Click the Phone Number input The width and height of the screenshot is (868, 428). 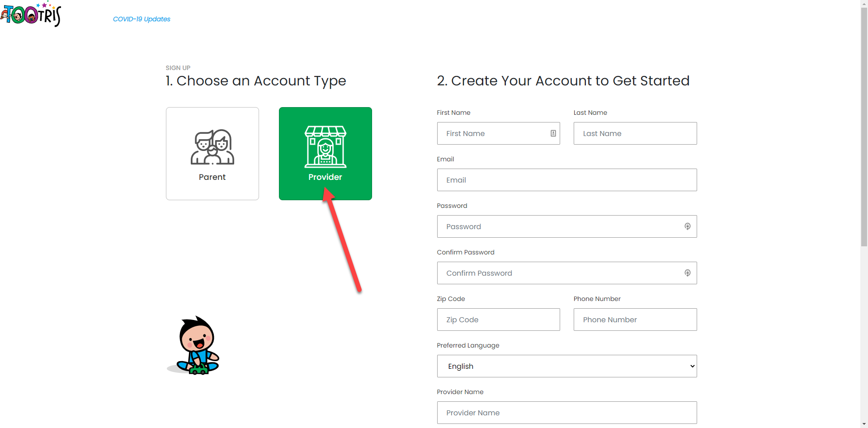click(635, 320)
